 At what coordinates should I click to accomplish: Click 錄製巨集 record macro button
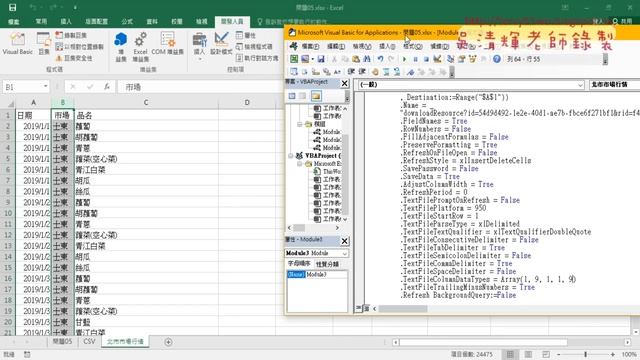click(71, 35)
